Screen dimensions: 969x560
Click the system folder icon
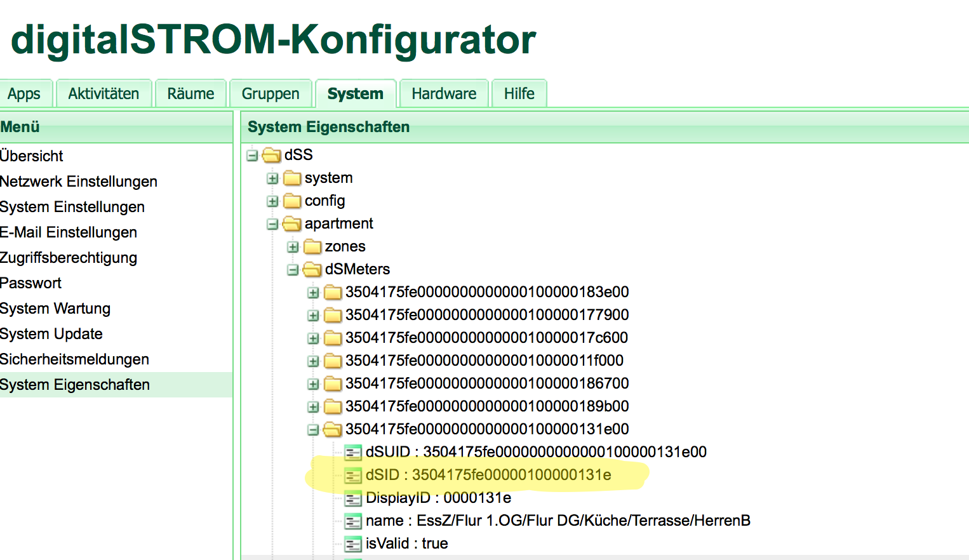[x=292, y=178]
